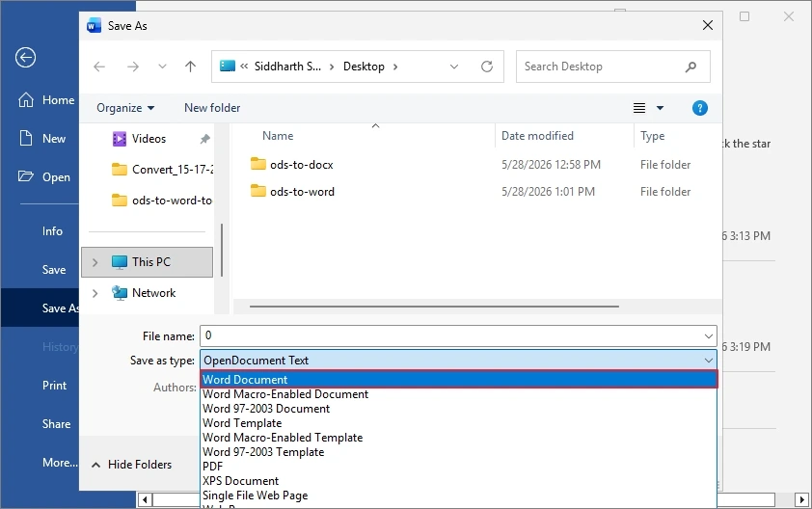Click More... in Word backstage menu
This screenshot has height=509, width=812.
[60, 463]
